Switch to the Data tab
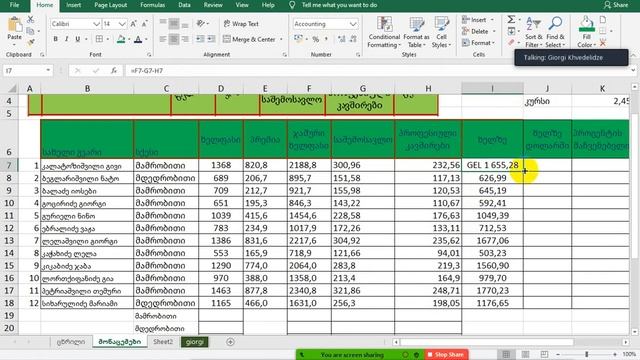The width and height of the screenshot is (640, 360). 184,5
